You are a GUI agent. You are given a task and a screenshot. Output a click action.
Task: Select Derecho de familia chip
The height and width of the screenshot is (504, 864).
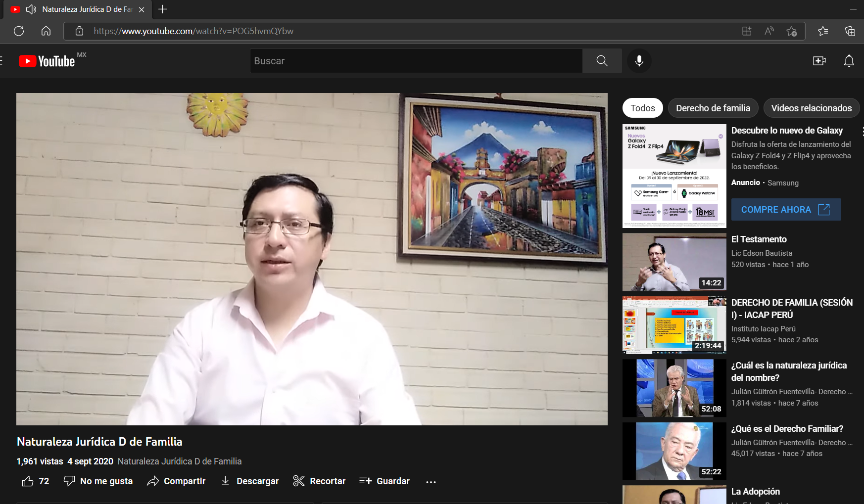pyautogui.click(x=713, y=108)
